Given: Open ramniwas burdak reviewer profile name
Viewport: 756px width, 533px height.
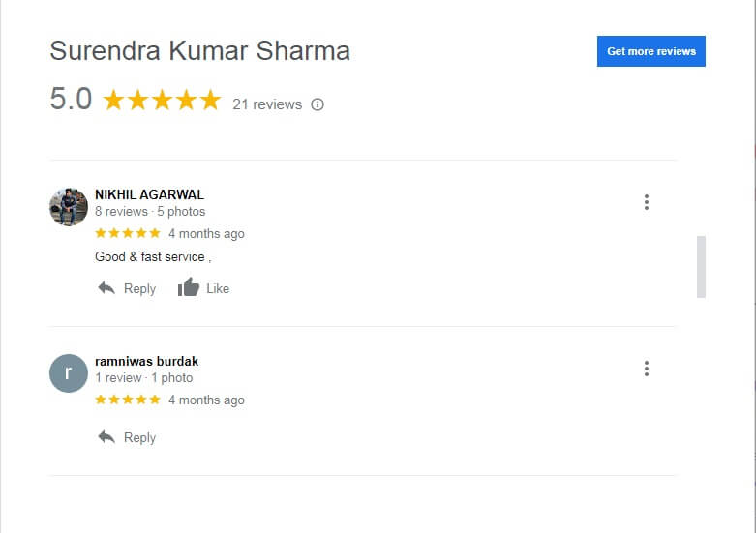Looking at the screenshot, I should (x=146, y=361).
